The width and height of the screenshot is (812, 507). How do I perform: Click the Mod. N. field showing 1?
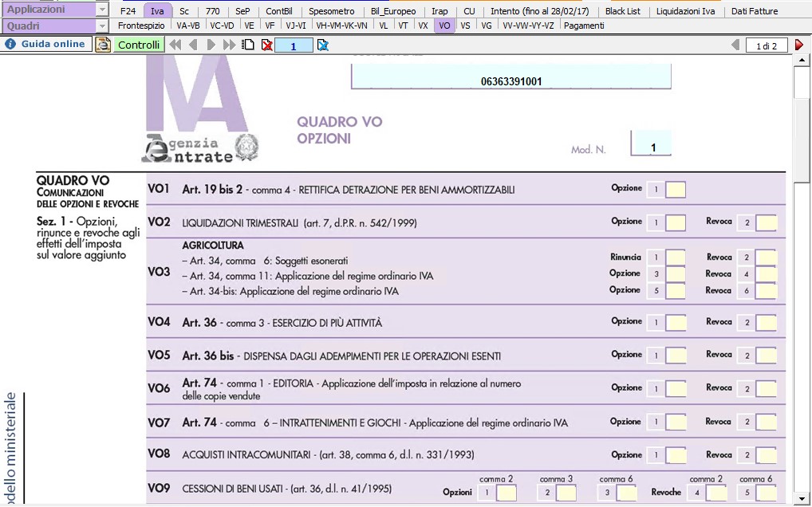651,143
